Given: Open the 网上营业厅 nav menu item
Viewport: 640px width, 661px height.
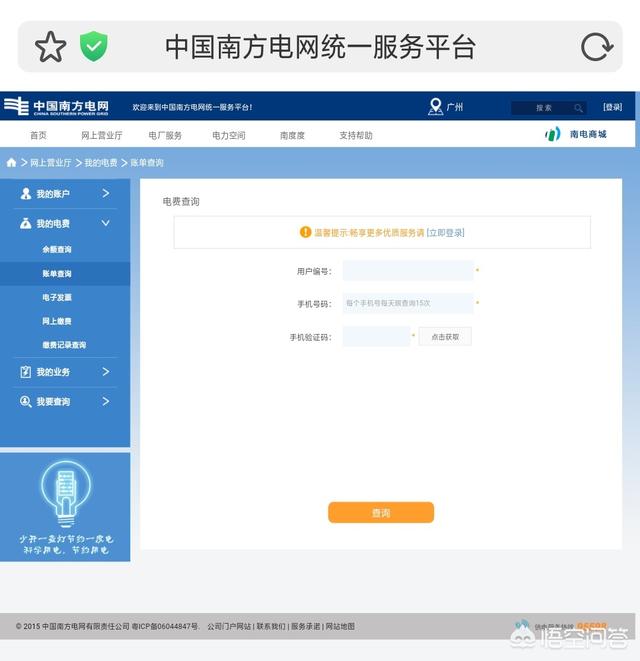Looking at the screenshot, I should (102, 135).
